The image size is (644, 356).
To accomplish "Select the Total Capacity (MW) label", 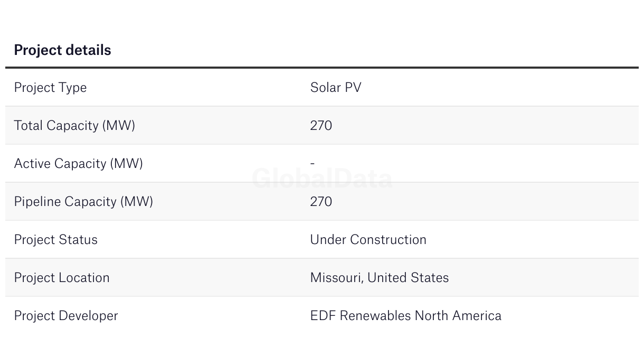I will pos(74,126).
